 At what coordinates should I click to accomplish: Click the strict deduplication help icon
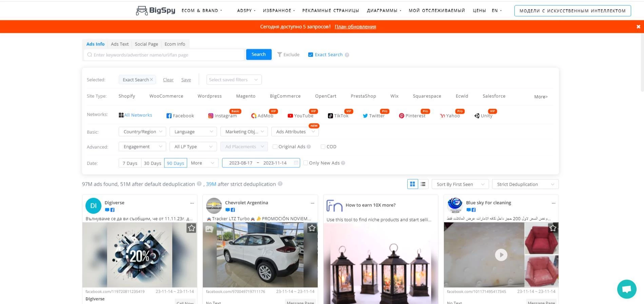click(x=280, y=184)
